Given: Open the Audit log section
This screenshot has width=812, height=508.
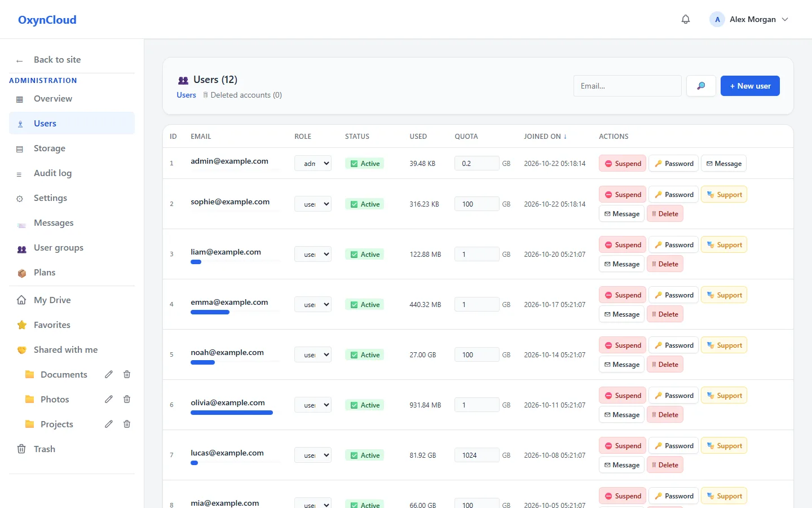Looking at the screenshot, I should click(72, 173).
